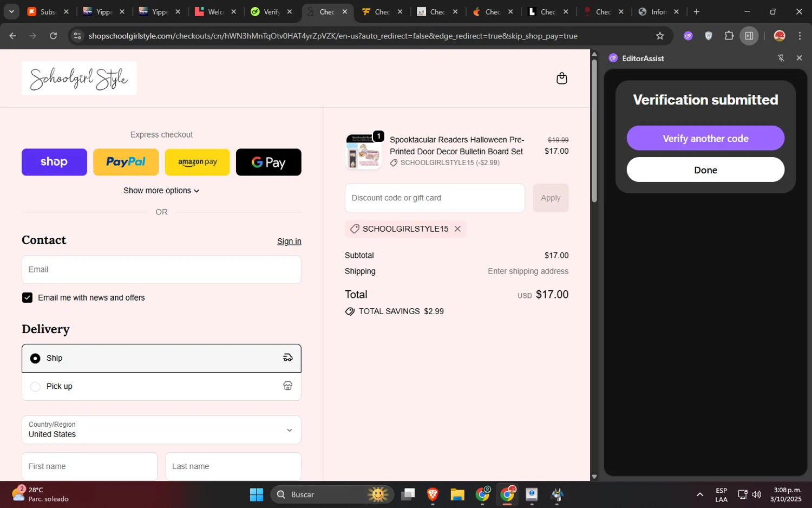812x508 pixels.
Task: Remove the SCHOOLGIRLSTYLE15 discount code
Action: coord(457,229)
